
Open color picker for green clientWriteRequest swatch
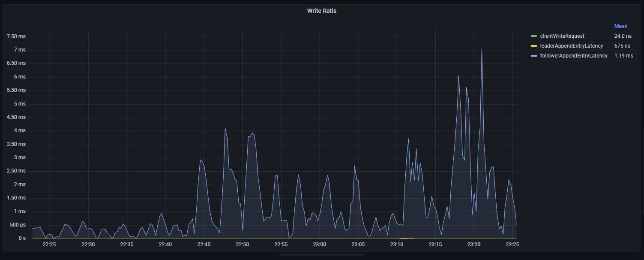(x=533, y=36)
